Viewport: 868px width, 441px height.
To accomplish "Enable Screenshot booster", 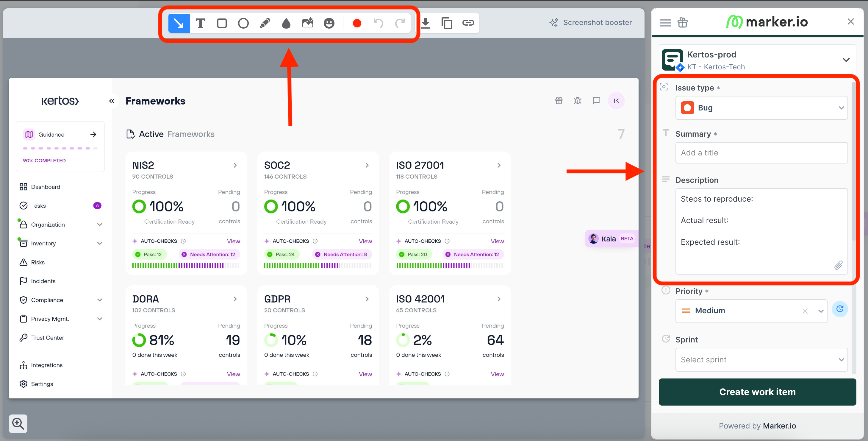I will pyautogui.click(x=590, y=22).
